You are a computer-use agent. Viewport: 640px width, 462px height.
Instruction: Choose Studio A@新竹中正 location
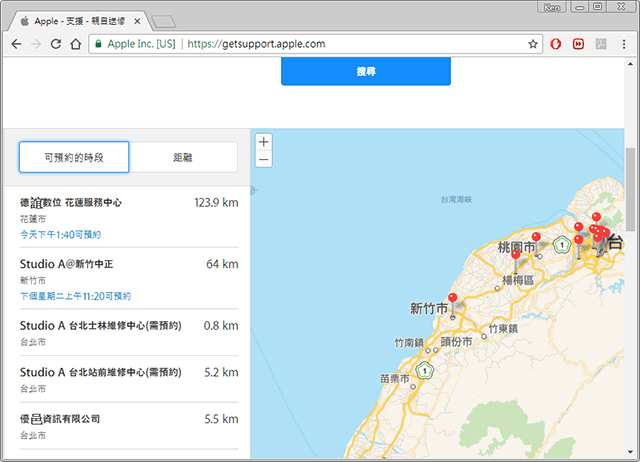66,264
